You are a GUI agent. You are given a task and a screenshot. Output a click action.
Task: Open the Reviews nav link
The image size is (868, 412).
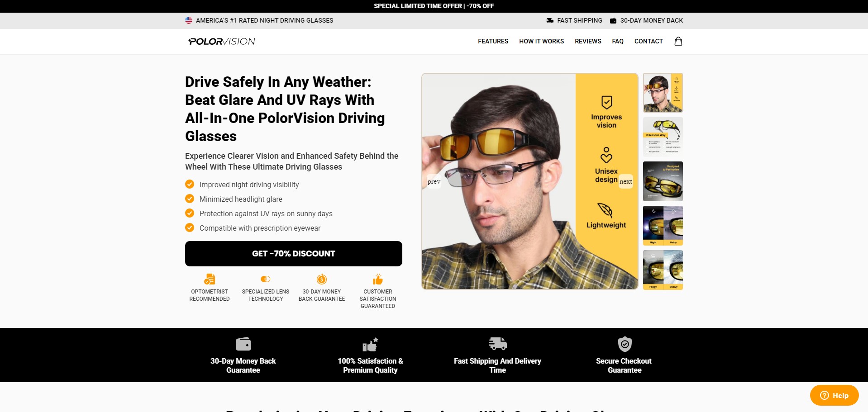[588, 41]
